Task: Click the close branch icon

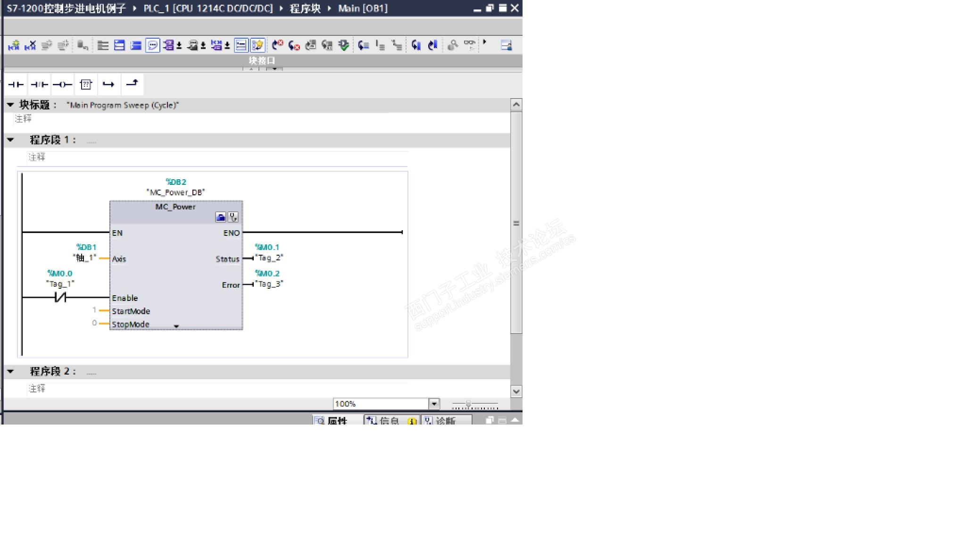Action: click(x=132, y=83)
